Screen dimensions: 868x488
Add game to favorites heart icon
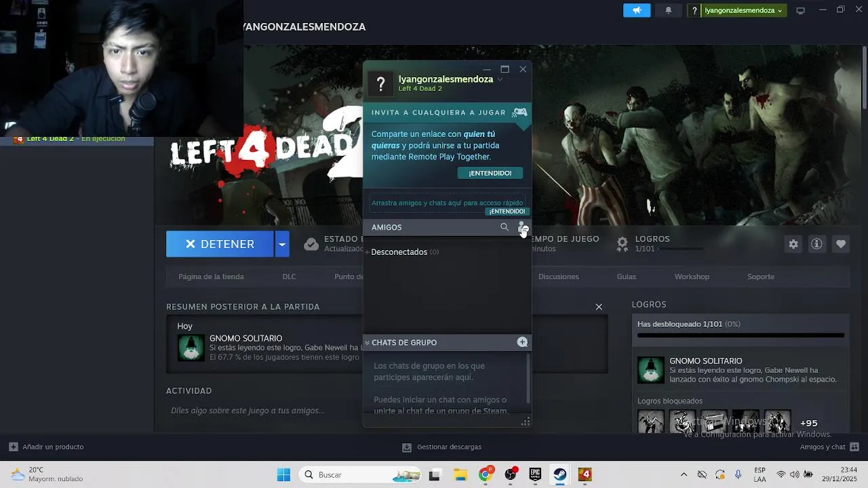841,244
